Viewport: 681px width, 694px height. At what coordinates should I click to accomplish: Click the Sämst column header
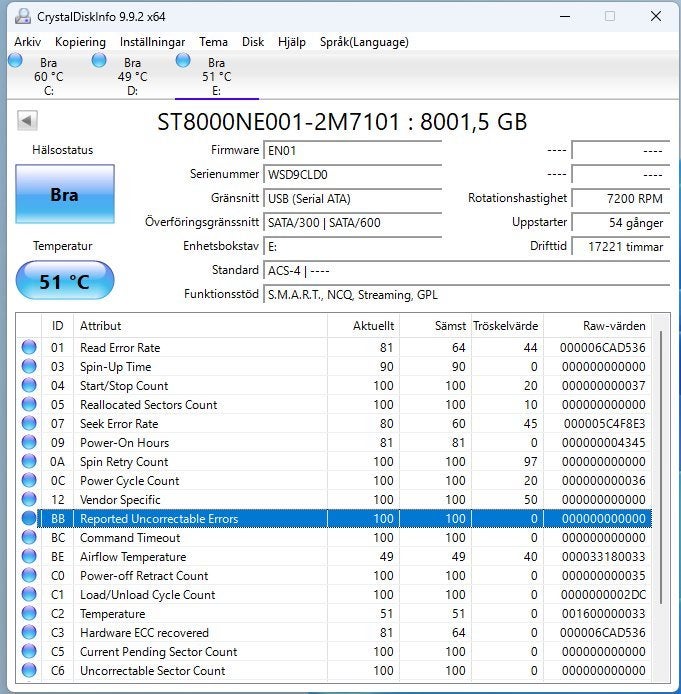click(435, 326)
